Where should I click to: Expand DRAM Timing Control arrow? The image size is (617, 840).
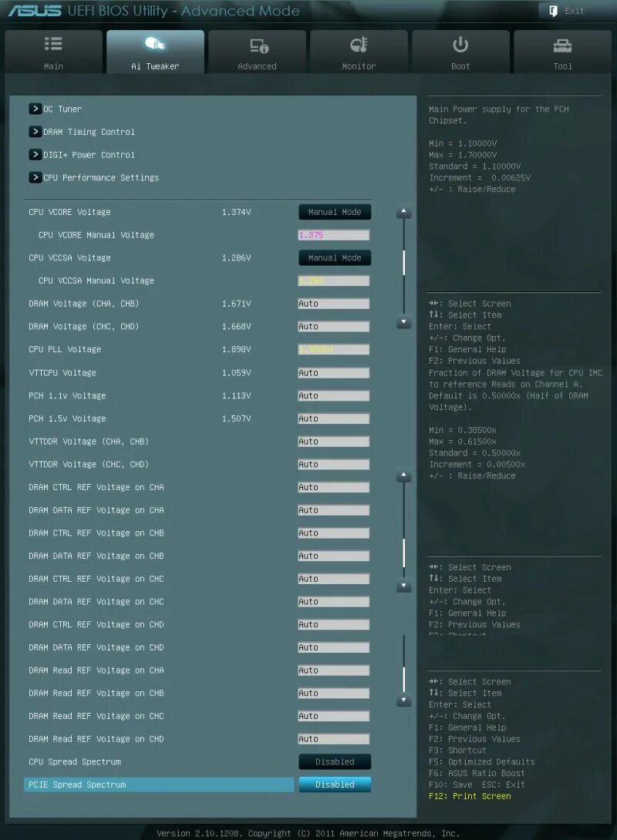tap(35, 132)
